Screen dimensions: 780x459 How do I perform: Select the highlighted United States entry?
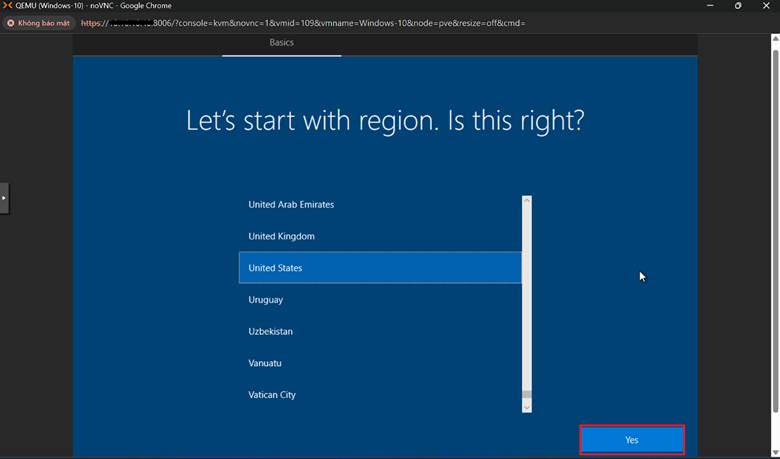pyautogui.click(x=379, y=268)
